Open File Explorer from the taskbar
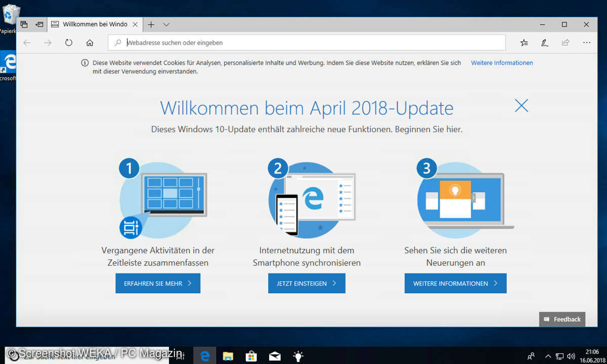 click(228, 356)
